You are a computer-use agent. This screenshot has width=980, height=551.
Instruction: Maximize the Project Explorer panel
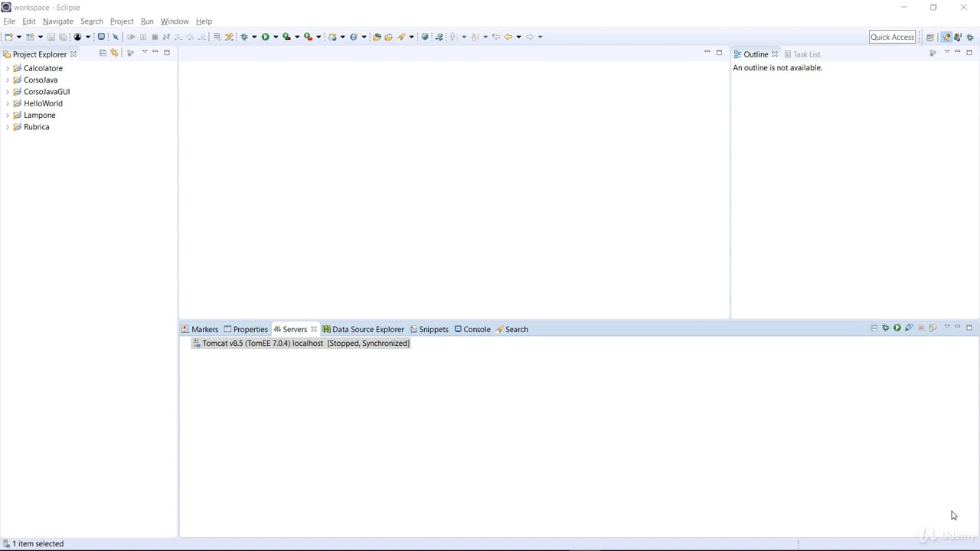(x=167, y=52)
